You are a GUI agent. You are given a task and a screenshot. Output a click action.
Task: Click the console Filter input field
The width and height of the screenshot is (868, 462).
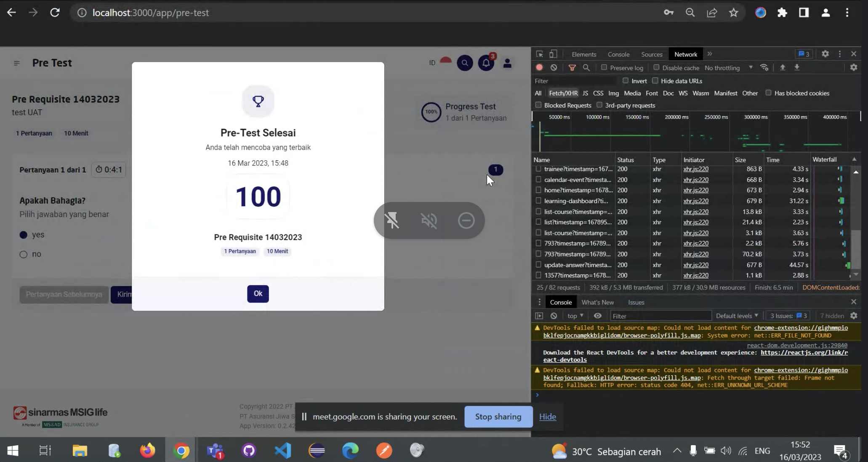point(661,316)
